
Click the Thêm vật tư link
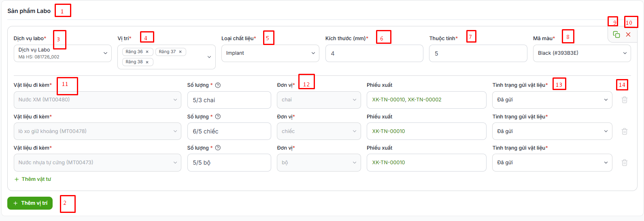(x=33, y=179)
